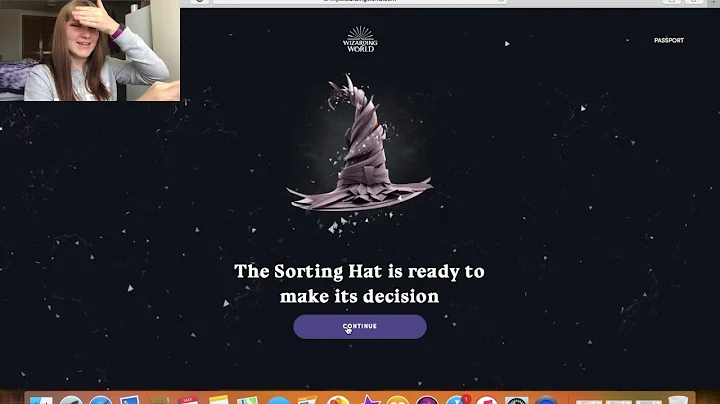Open Maps app in the dock

[248, 400]
